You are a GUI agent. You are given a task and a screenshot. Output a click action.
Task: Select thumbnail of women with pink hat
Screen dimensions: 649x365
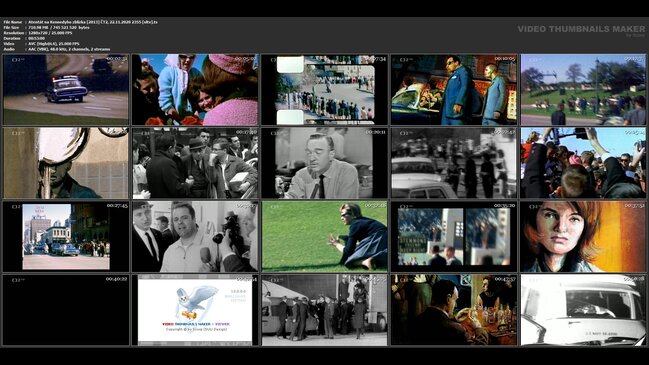195,89
